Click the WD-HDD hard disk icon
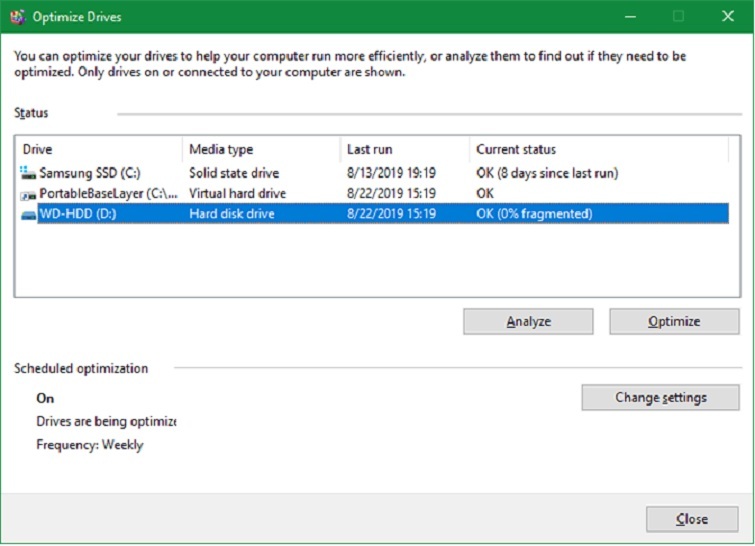 pos(28,213)
